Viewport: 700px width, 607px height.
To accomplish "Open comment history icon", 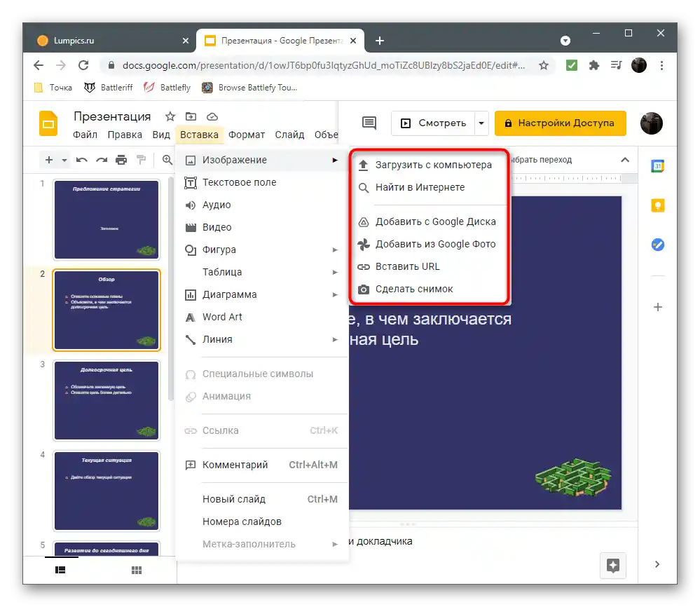I will pos(369,123).
